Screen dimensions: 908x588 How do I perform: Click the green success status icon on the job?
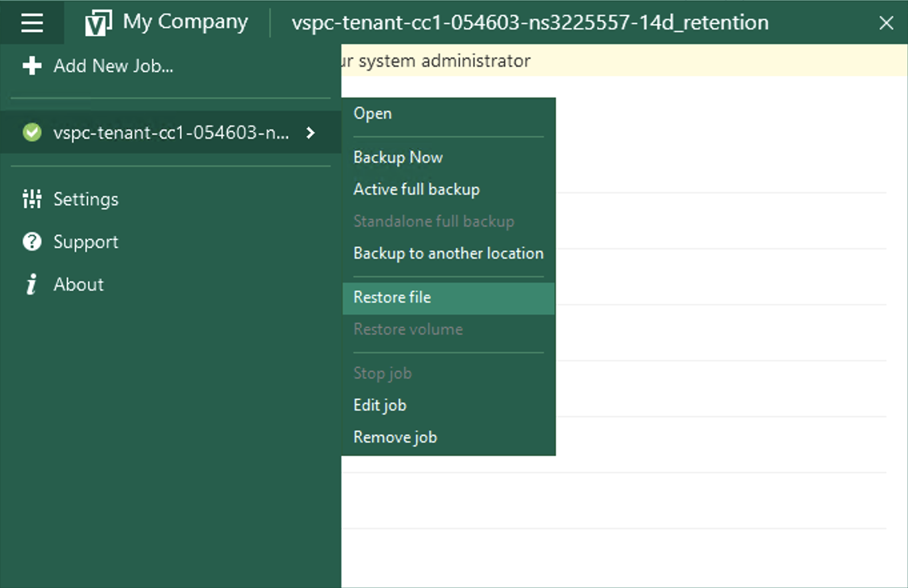pyautogui.click(x=31, y=132)
